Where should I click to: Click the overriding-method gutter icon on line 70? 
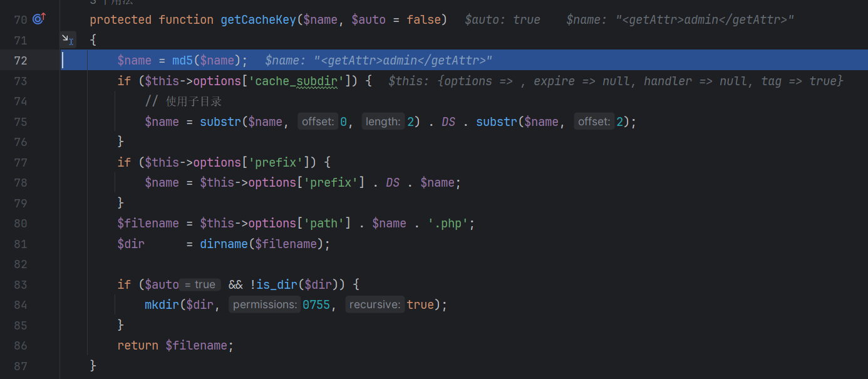(x=39, y=19)
